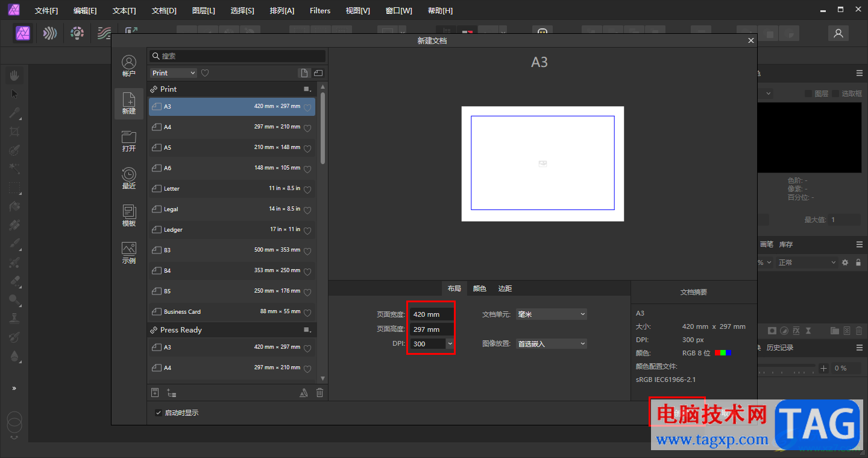Open the 文件[F] menu
Screen dimensions: 868x458
46,11
